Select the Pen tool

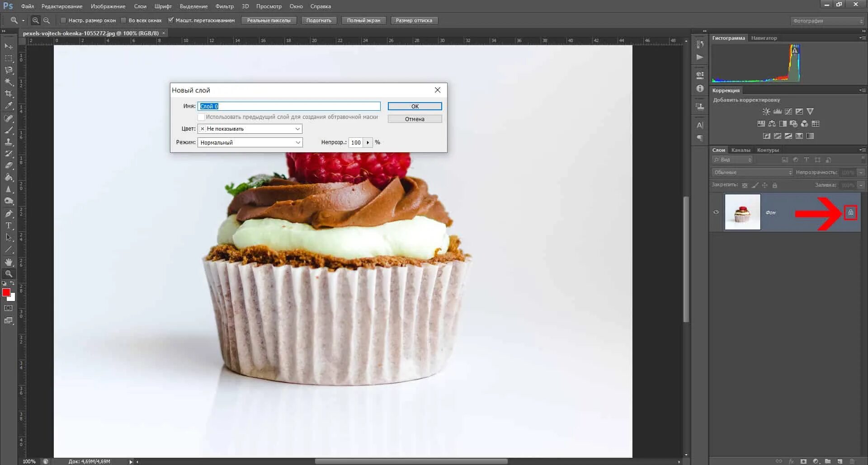click(9, 214)
